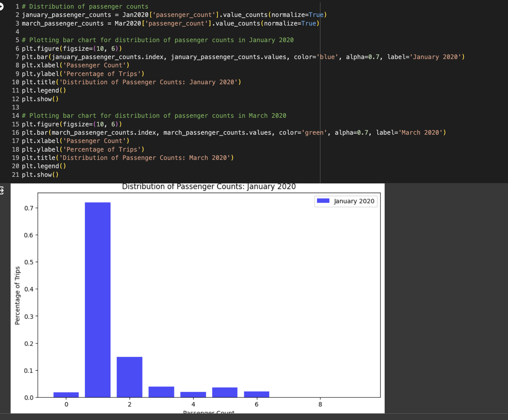Viewport: 508px width, 420px height.
Task: Click the bar for passenger count 5
Action: pyautogui.click(x=225, y=392)
